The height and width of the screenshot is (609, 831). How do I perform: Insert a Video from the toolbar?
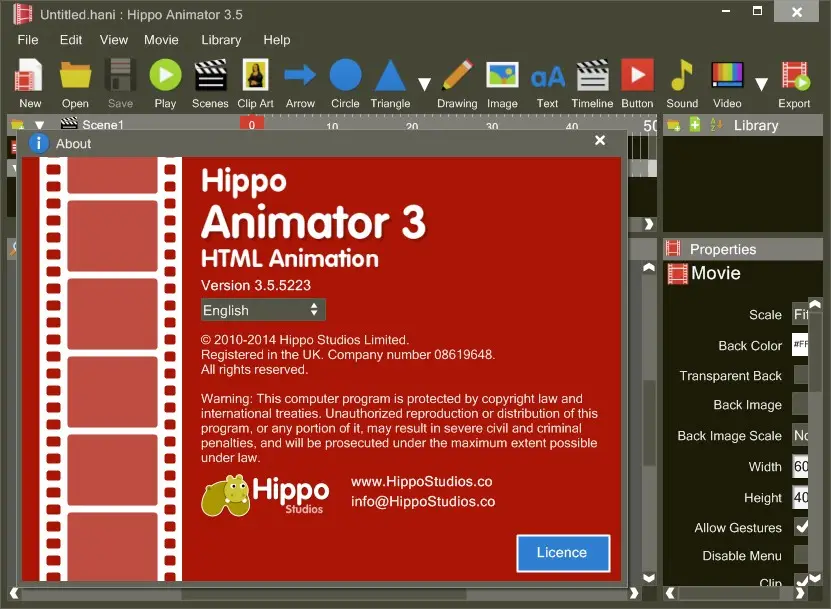click(727, 83)
